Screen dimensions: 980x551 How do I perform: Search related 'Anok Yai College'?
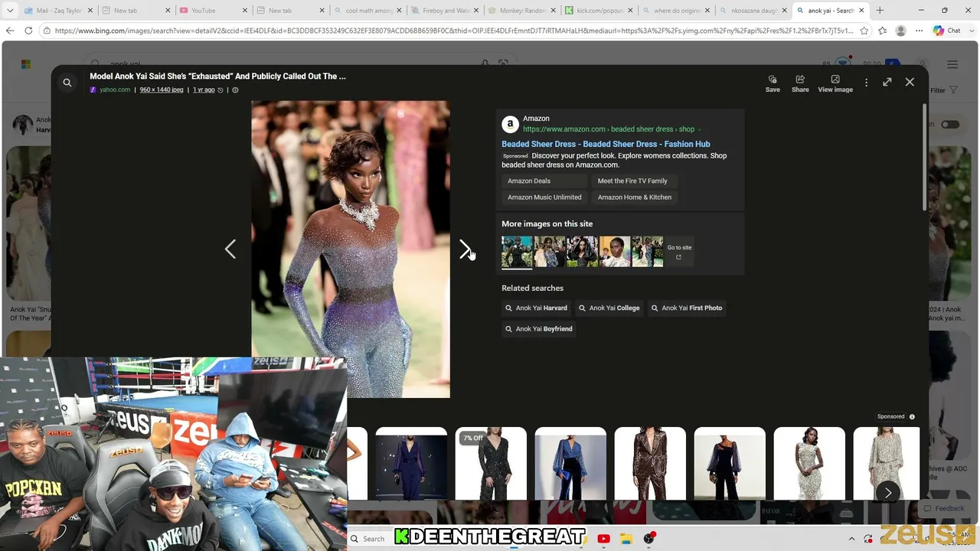click(609, 308)
